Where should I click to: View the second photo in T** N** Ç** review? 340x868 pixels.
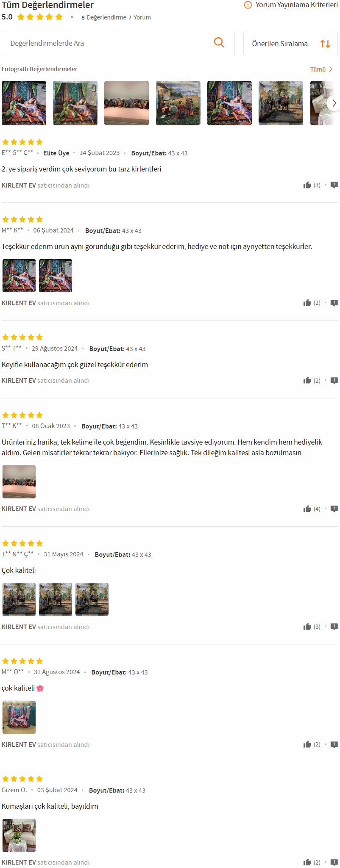[x=56, y=600]
